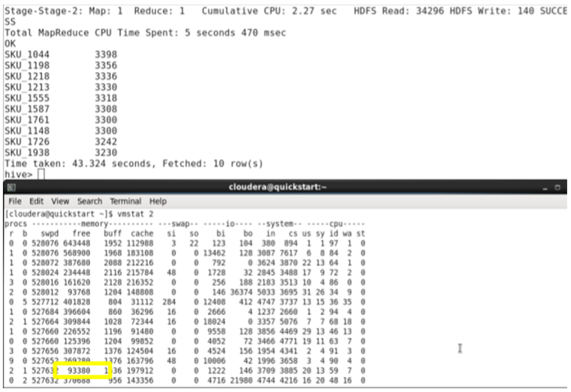571x392 pixels.
Task: Open the View menu
Action: pyautogui.click(x=60, y=201)
